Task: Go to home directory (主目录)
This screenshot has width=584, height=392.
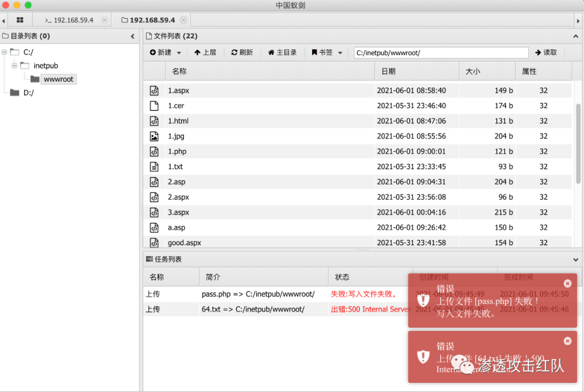Action: click(x=282, y=52)
